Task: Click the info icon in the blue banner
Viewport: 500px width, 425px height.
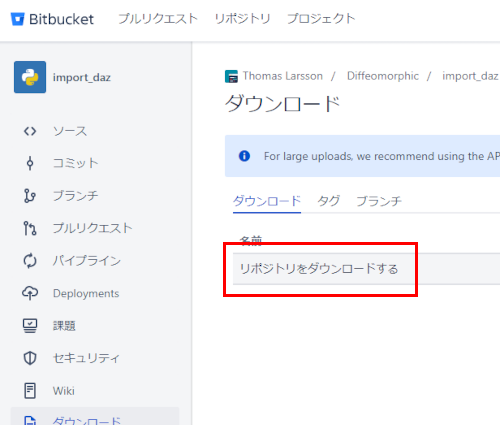Action: click(x=244, y=156)
